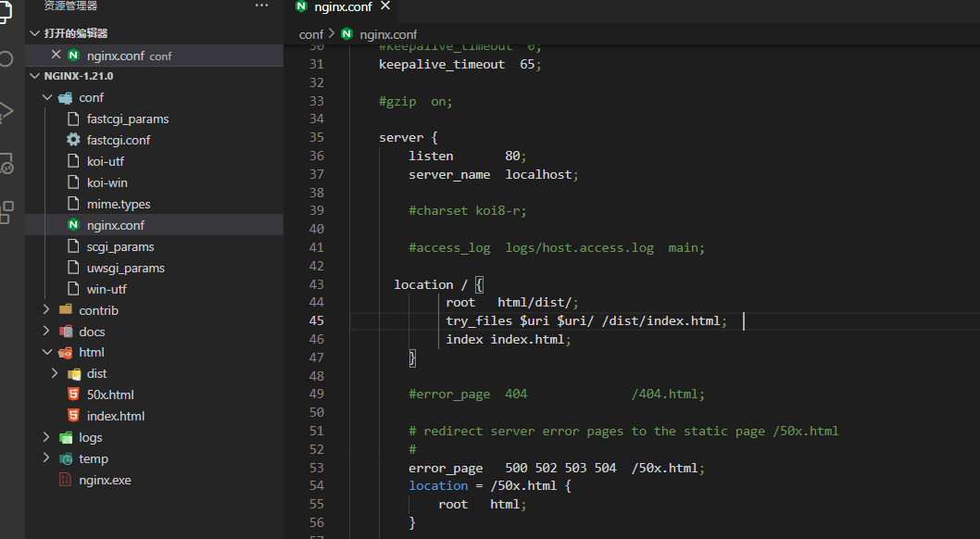
Task: Click the logs folder icon
Action: (65, 438)
